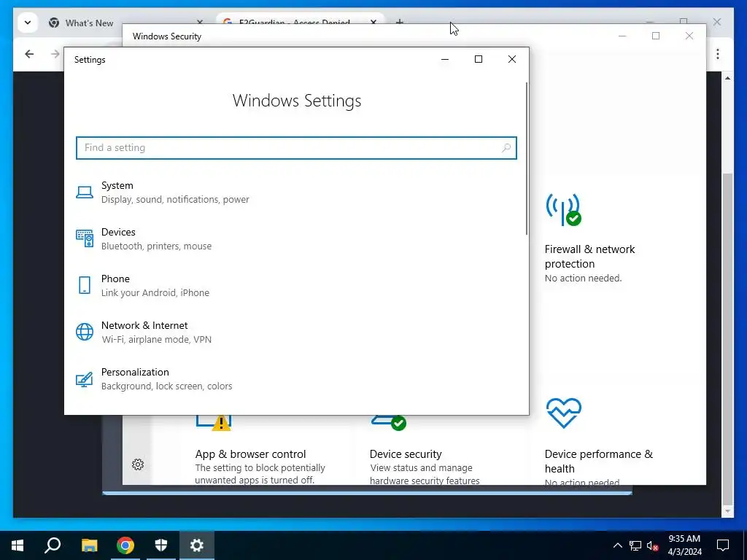The width and height of the screenshot is (747, 560).
Task: Click the App & browser control warning icon
Action: pyautogui.click(x=221, y=423)
